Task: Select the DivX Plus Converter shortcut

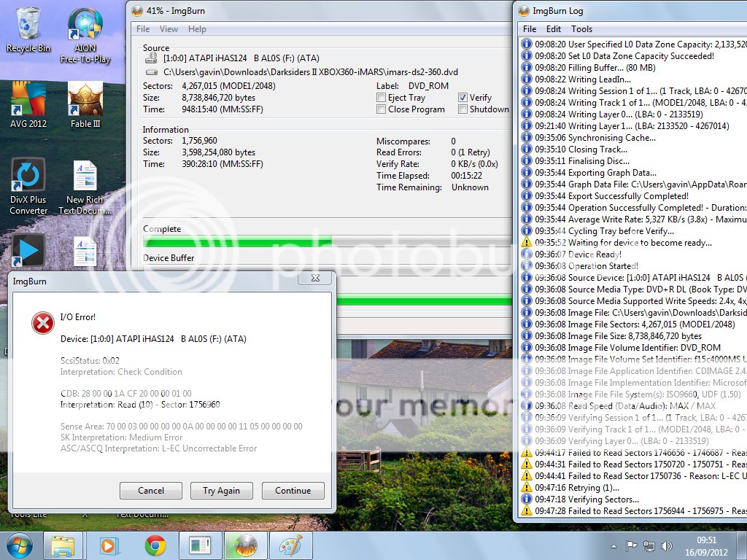Action: coord(28,186)
